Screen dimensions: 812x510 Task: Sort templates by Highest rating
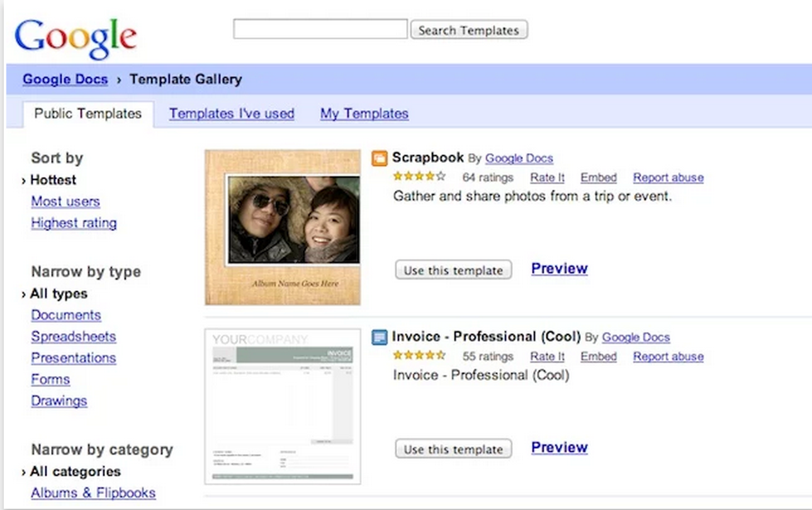(x=74, y=223)
